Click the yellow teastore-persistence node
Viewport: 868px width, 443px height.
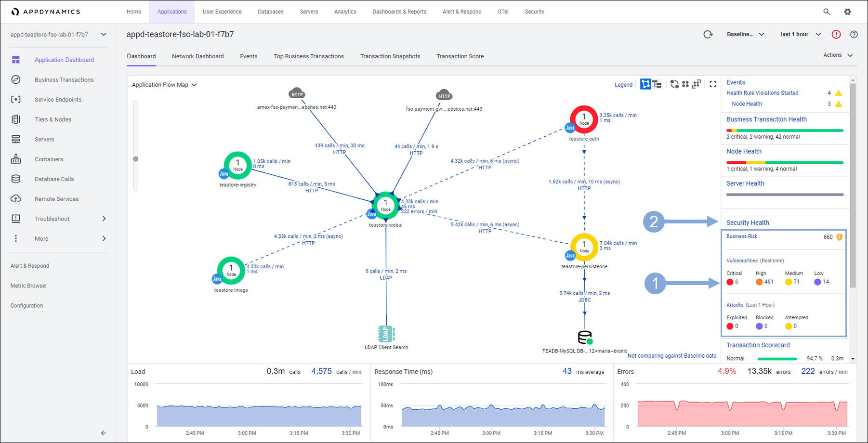(584, 247)
